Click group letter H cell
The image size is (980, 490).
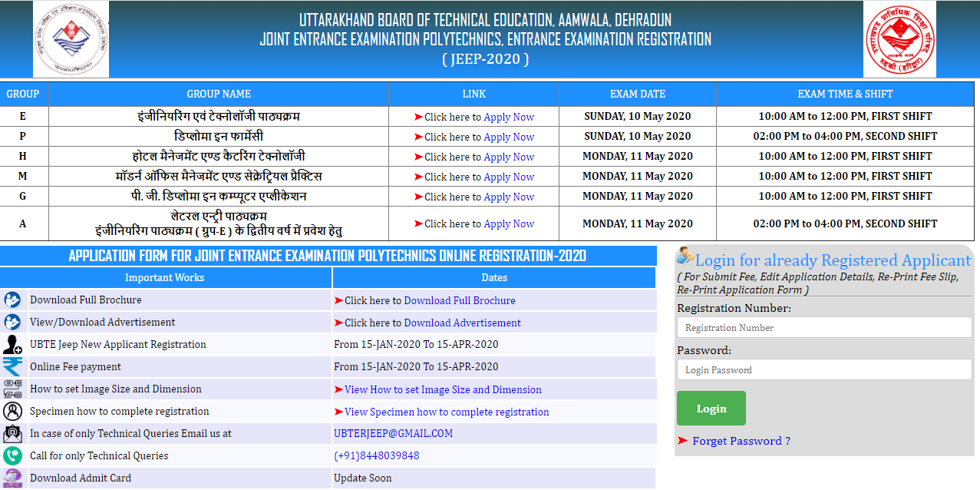23,156
